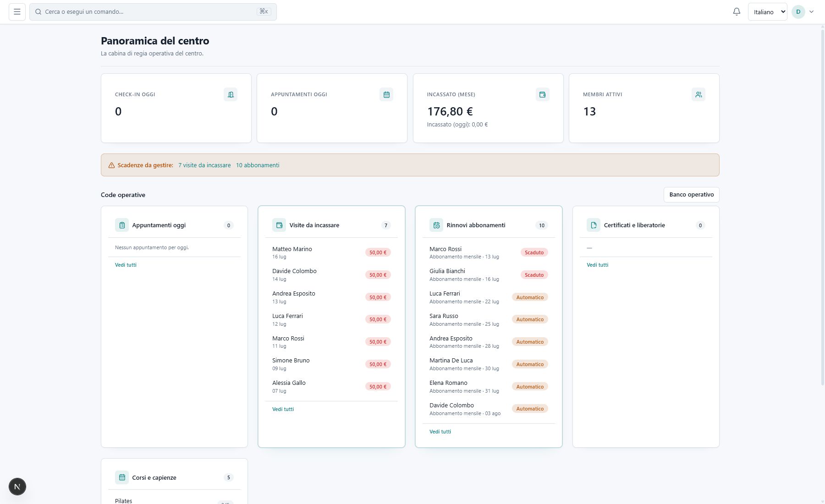
Task: Open Andrea Esposito 28 lug renewal row
Action: [x=489, y=342]
